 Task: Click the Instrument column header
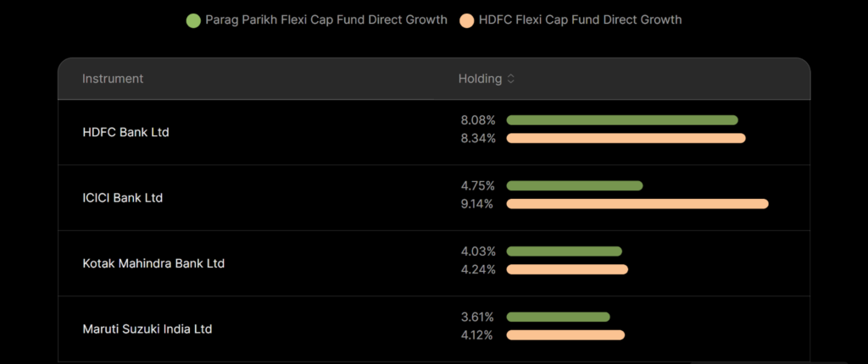pyautogui.click(x=113, y=79)
